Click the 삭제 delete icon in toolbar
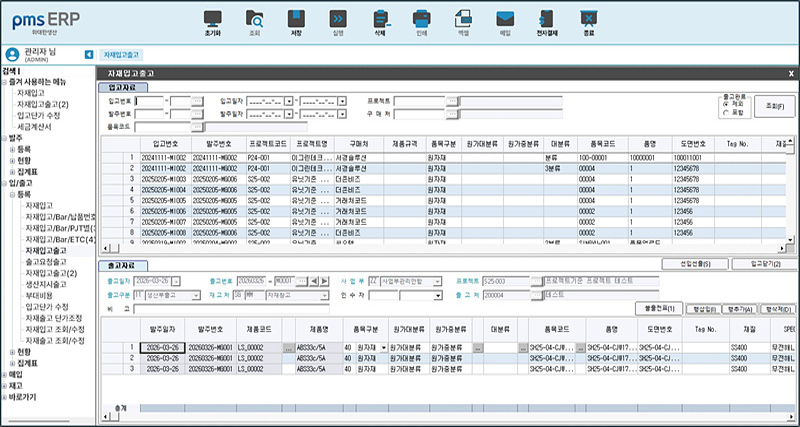800x427 pixels. point(379,19)
